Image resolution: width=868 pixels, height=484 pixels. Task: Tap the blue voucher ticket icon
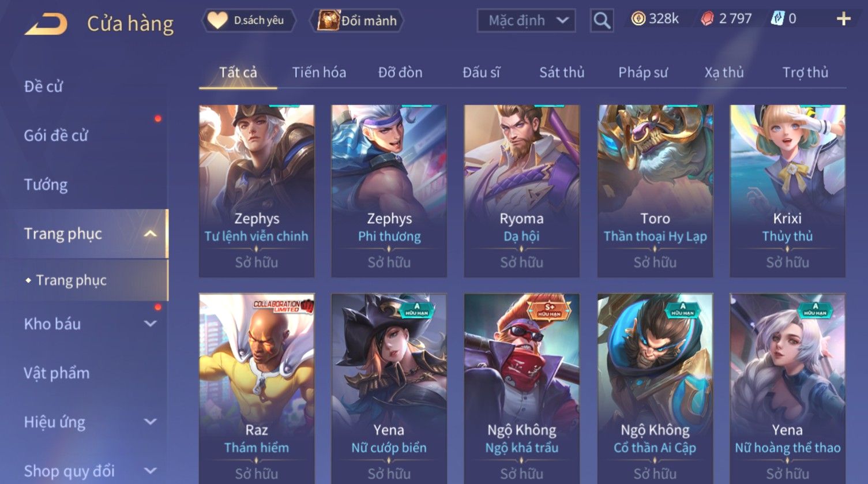777,19
